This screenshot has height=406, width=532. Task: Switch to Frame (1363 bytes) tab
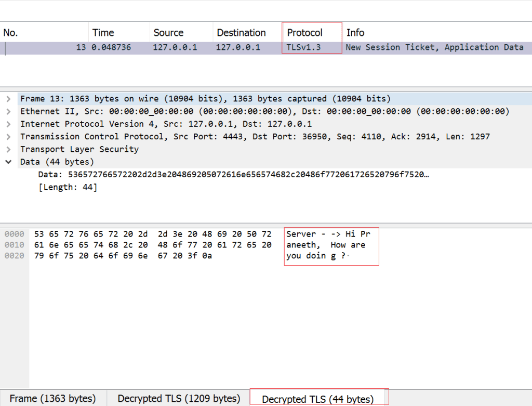(x=52, y=399)
